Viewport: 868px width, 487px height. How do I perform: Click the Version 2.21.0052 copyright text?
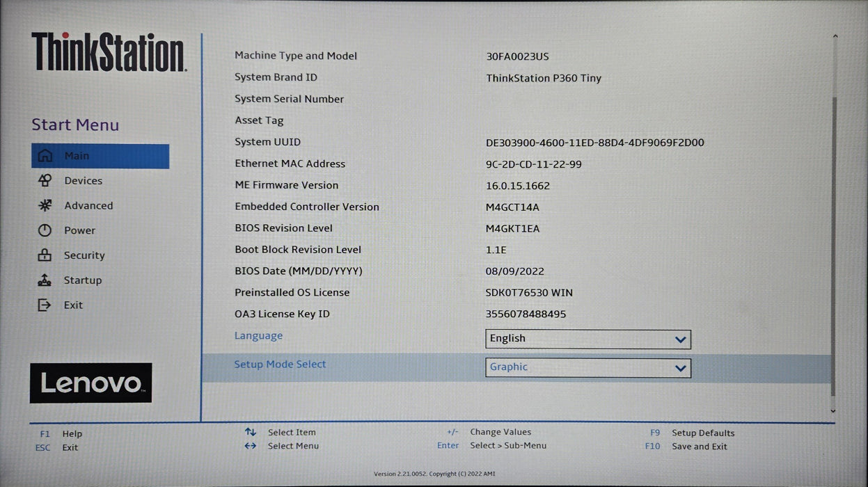(435, 474)
